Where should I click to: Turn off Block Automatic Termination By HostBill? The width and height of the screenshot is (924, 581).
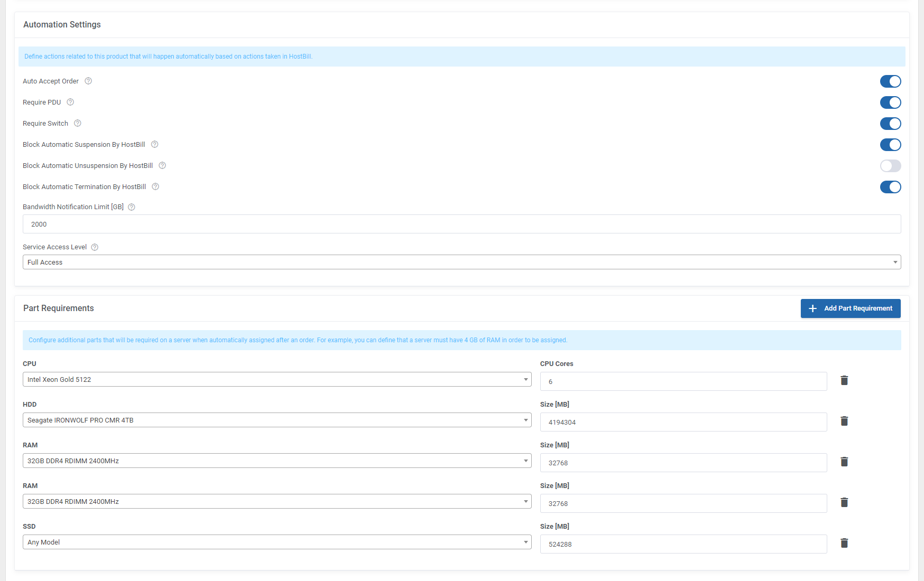click(891, 187)
